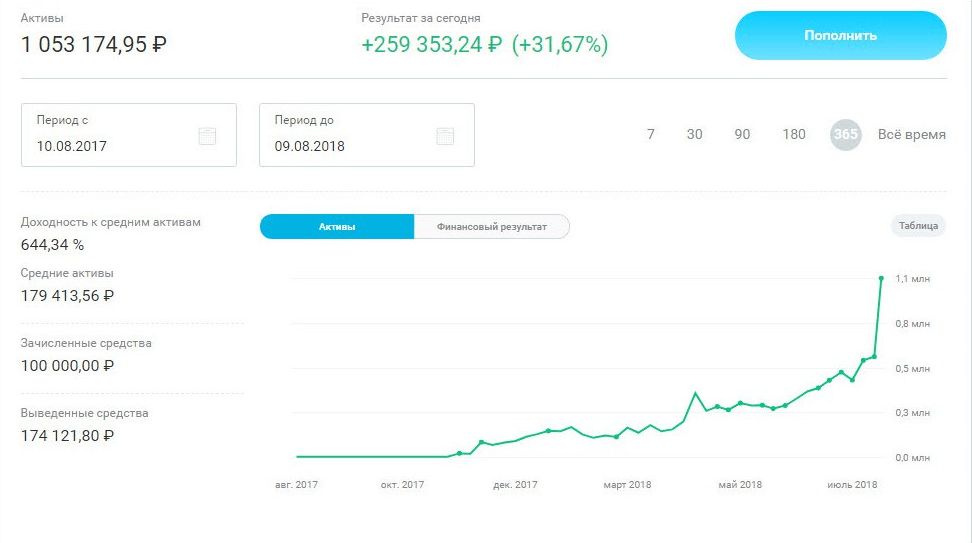The width and height of the screenshot is (972, 543).
Task: Click deposited funds value 100 000,00 ₽
Action: (67, 366)
